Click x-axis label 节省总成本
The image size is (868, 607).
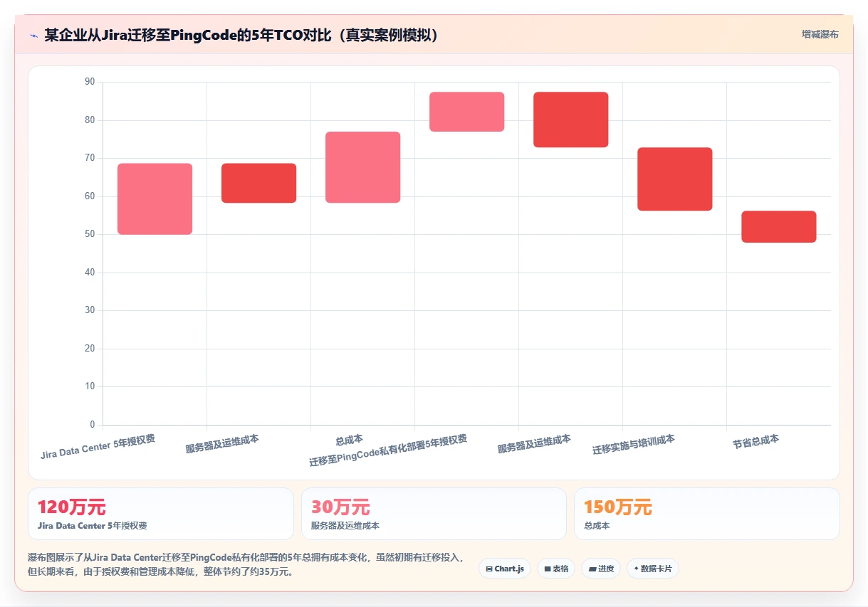755,442
